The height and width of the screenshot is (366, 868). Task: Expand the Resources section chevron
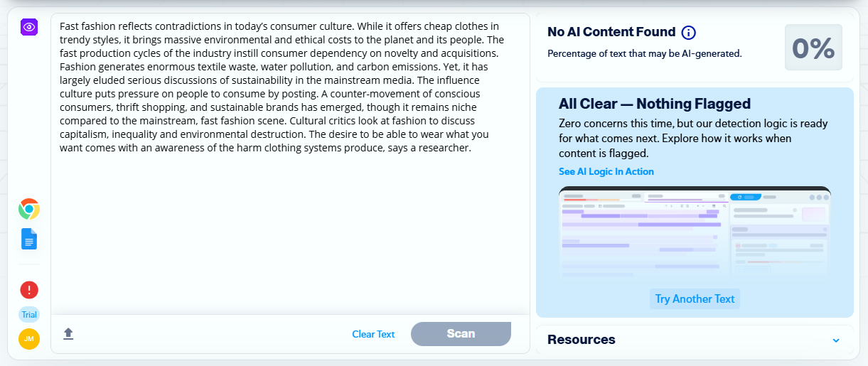click(x=836, y=340)
